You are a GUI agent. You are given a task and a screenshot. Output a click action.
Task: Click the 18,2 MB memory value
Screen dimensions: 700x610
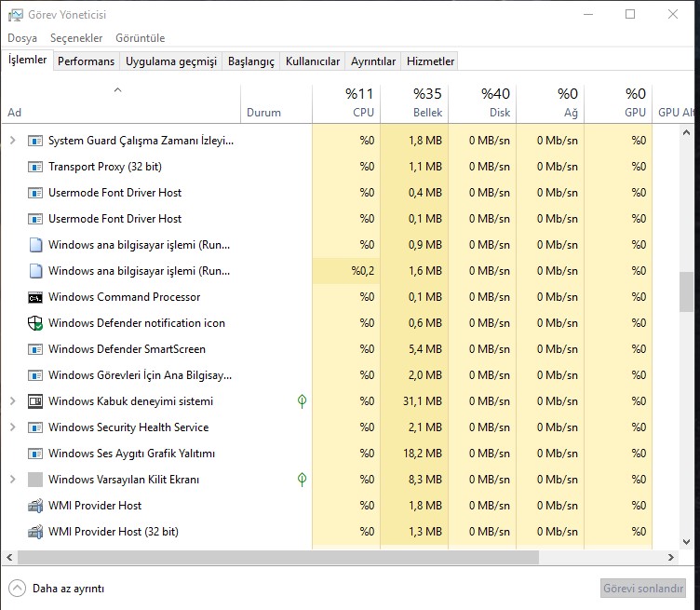(422, 454)
